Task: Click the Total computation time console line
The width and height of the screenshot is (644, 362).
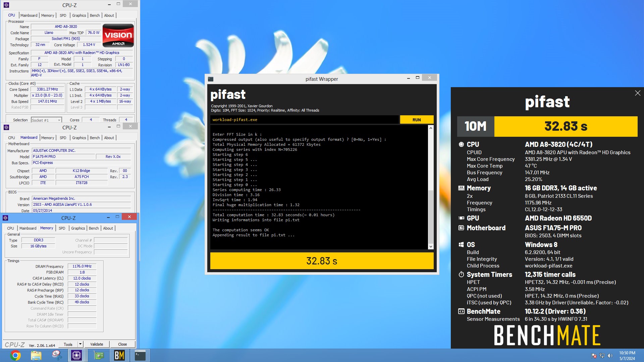Action: point(273,215)
